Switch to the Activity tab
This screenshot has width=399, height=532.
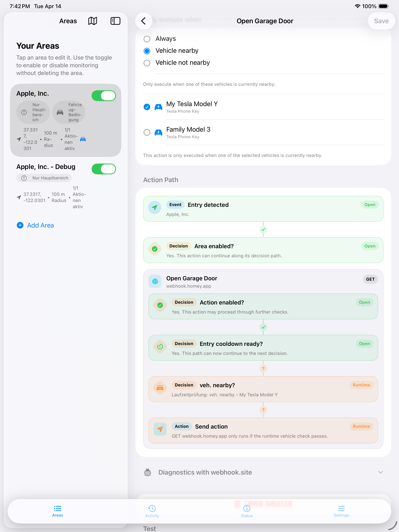click(x=152, y=511)
